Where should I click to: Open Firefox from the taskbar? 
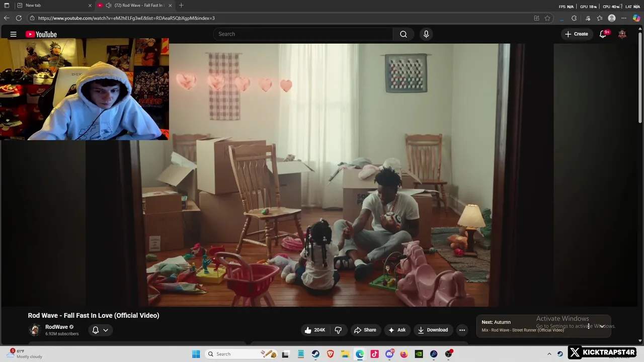click(404, 354)
